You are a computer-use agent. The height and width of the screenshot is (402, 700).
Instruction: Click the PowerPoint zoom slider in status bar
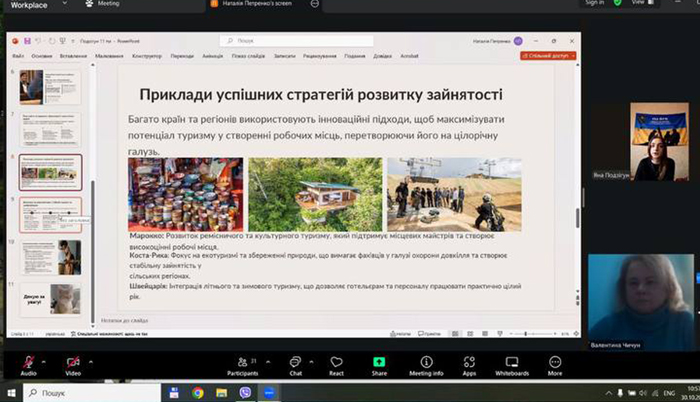[533, 334]
